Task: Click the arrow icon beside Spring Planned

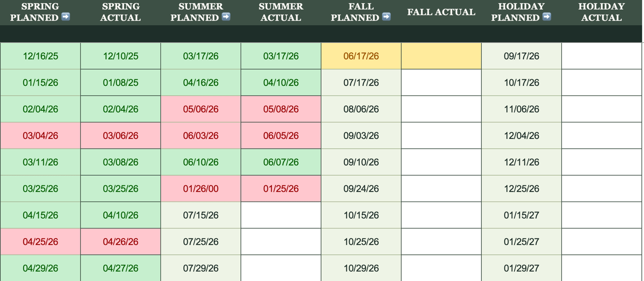Action: coord(66,17)
